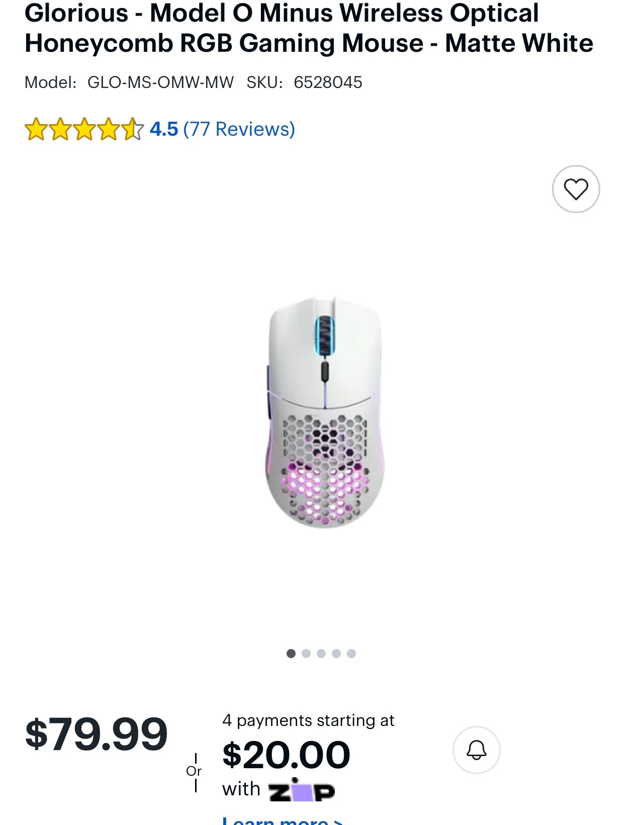Select the heart outline to add to wishlist

[x=577, y=189]
